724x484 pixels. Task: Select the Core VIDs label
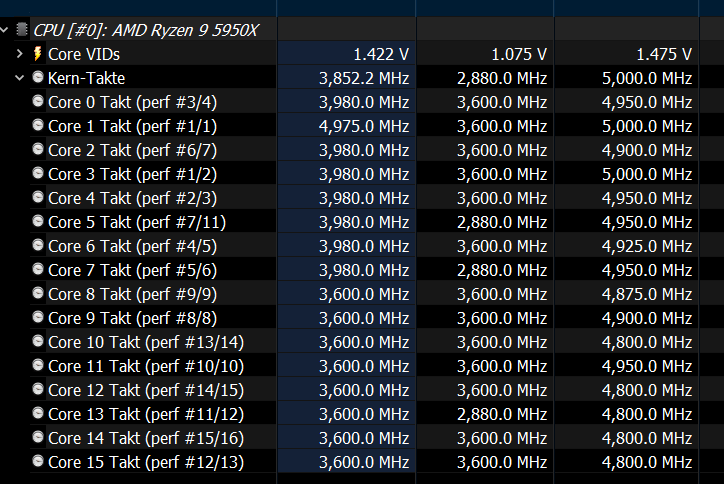coord(84,54)
